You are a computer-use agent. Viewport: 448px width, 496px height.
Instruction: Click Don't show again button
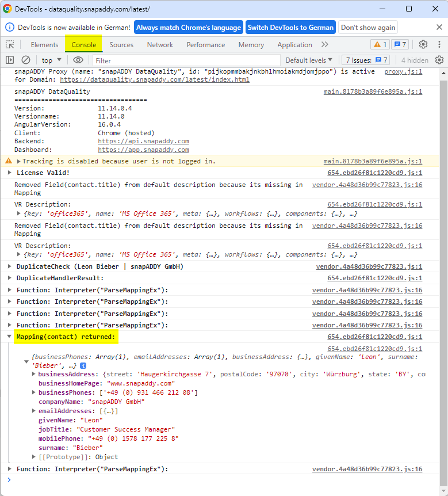click(x=368, y=28)
